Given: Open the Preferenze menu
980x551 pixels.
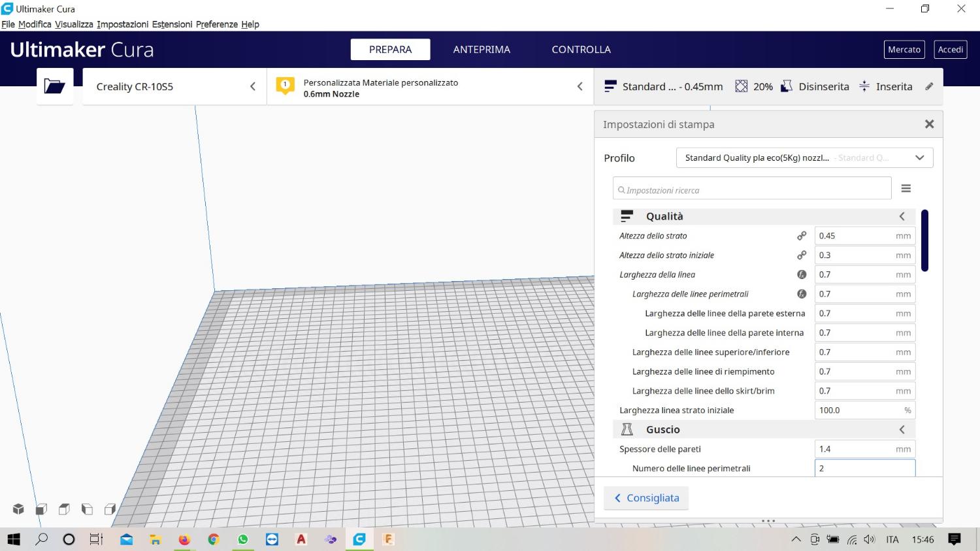Looking at the screenshot, I should [217, 24].
